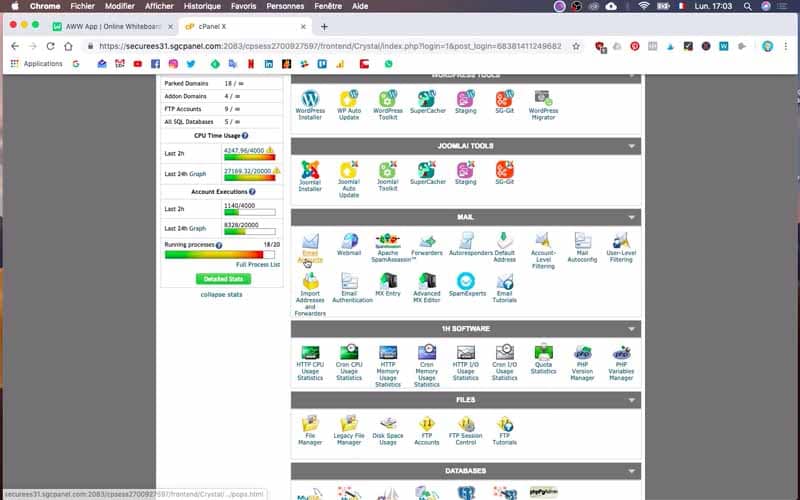Open Email Authentication
800x500 pixels.
tap(351, 289)
